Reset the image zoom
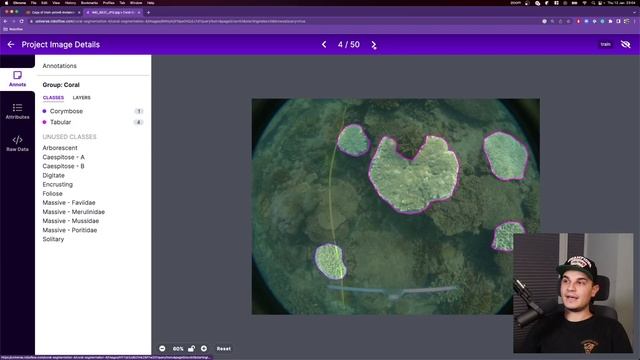640x360 pixels. pos(224,349)
